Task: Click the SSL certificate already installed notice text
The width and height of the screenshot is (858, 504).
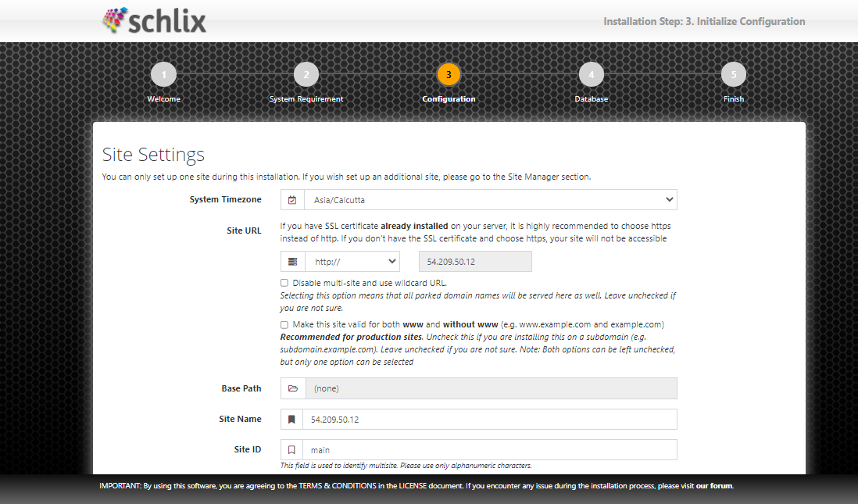Action: 476,232
